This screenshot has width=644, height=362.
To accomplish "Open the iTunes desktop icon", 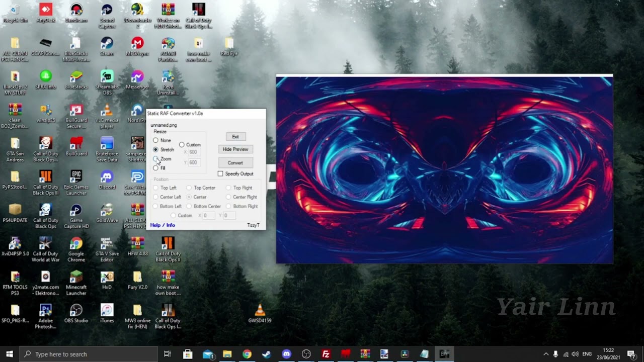I will pyautogui.click(x=107, y=313).
